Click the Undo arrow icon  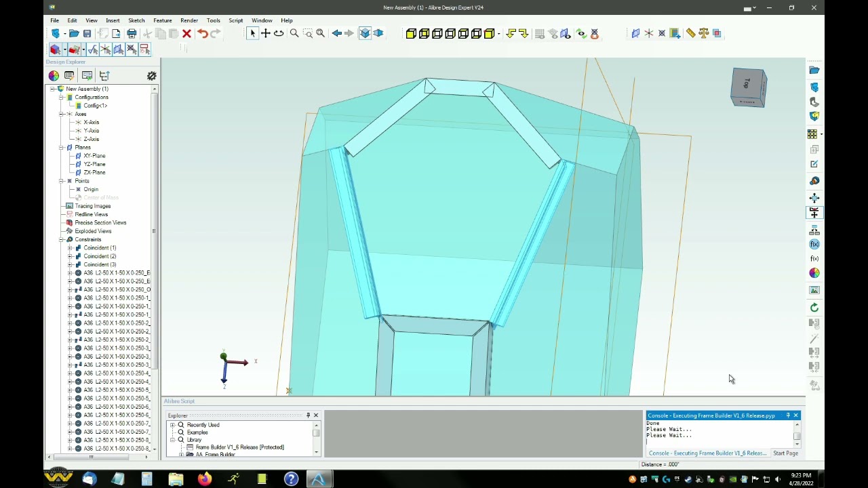[x=202, y=33]
